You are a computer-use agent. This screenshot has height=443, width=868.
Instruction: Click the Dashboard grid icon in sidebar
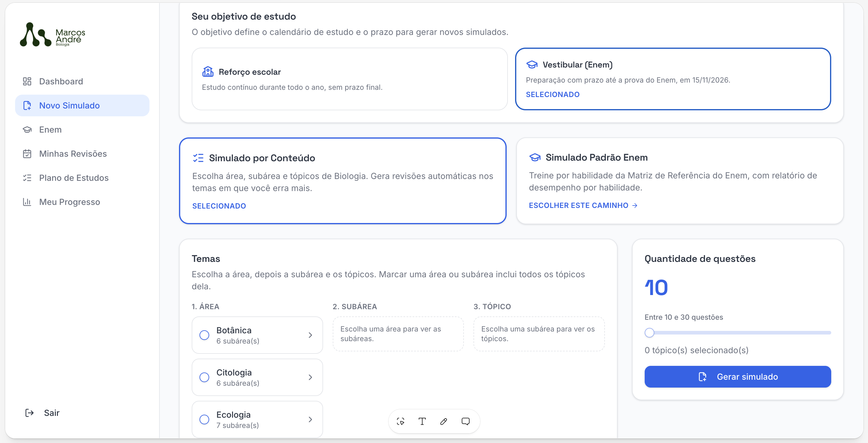coord(27,81)
